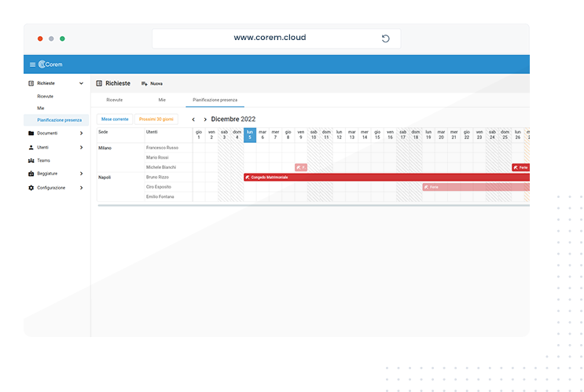Click the Configurazione gear icon
The height and width of the screenshot is (392, 584).
pyautogui.click(x=31, y=188)
